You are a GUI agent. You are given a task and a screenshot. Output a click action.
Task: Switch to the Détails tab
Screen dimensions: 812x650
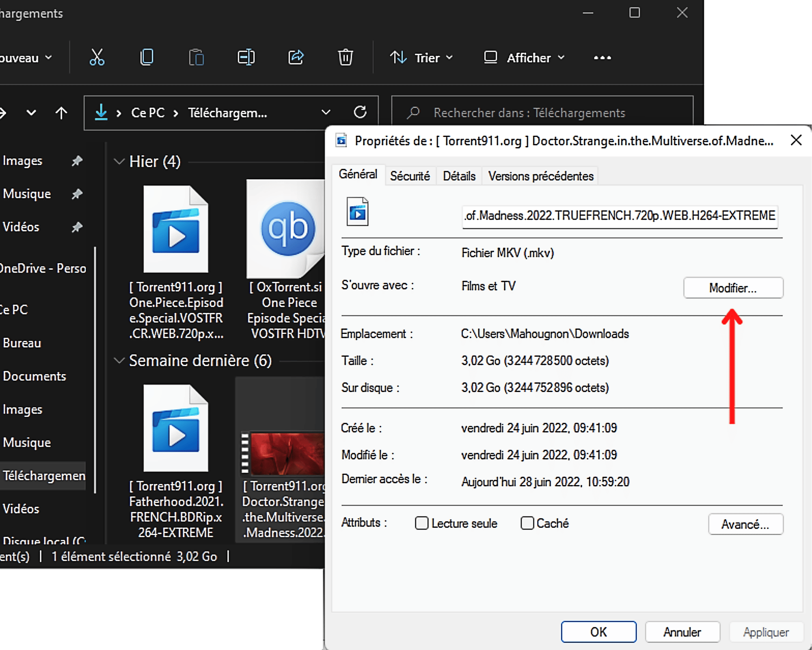459,176
